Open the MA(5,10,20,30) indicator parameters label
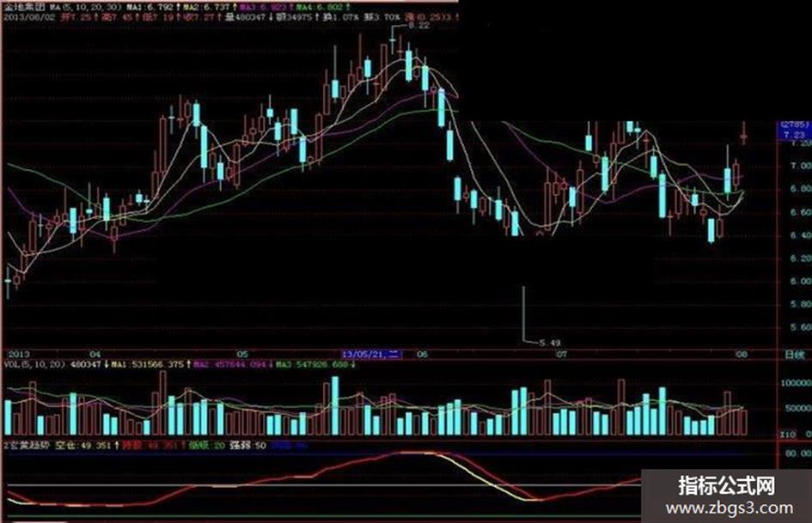 click(x=86, y=8)
